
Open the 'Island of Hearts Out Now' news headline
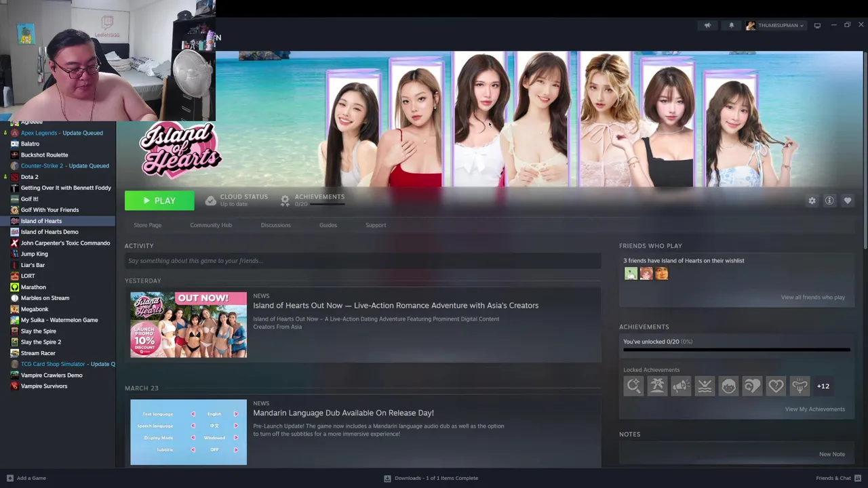(395, 305)
